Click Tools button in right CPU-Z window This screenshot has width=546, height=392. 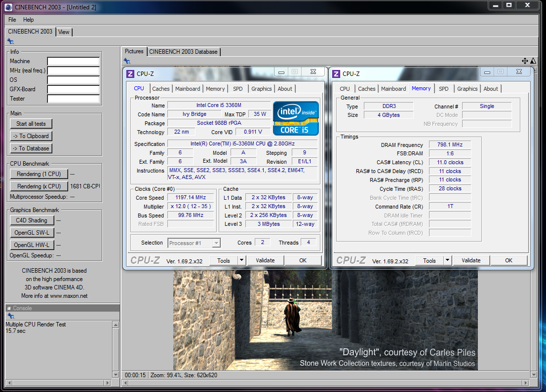[x=429, y=260]
